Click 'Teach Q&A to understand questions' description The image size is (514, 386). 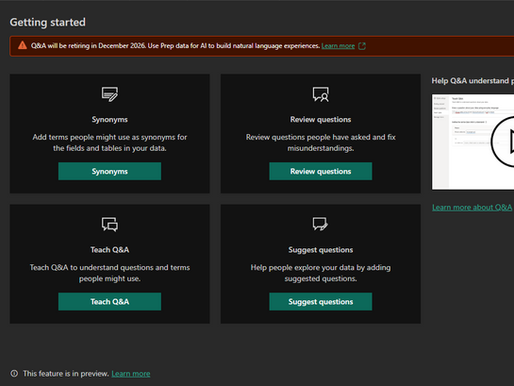tap(110, 273)
